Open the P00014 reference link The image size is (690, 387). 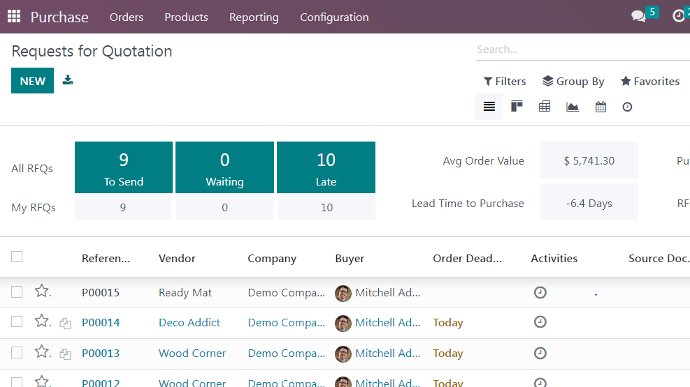pyautogui.click(x=101, y=323)
